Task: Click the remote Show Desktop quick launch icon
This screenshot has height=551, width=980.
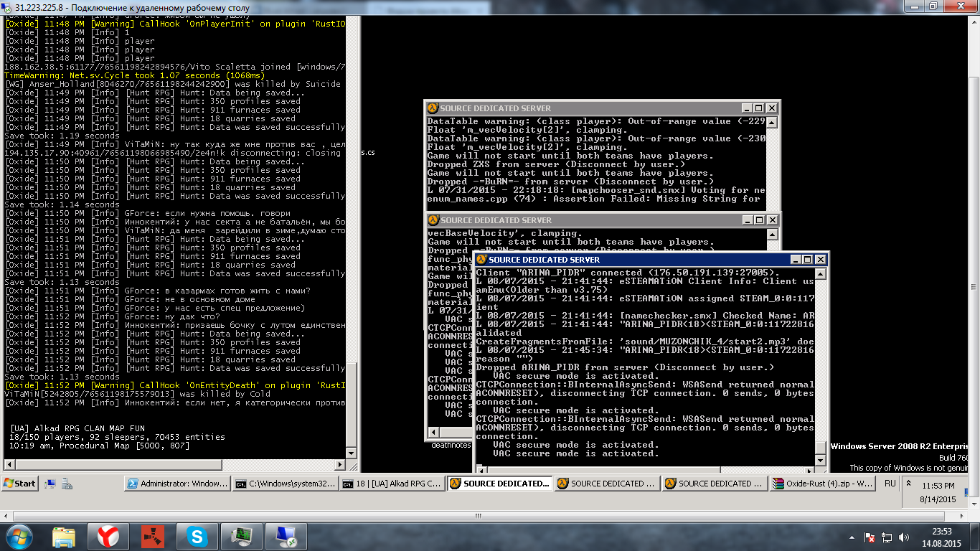Action: [51, 484]
